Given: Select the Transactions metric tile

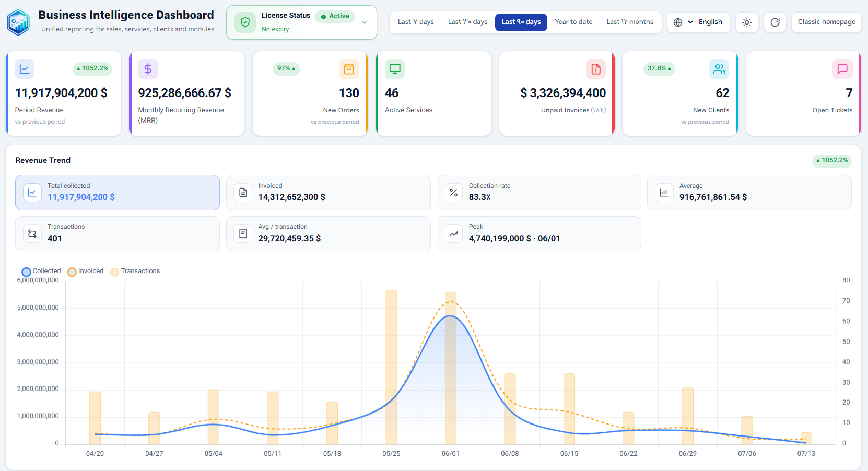Looking at the screenshot, I should tap(118, 234).
